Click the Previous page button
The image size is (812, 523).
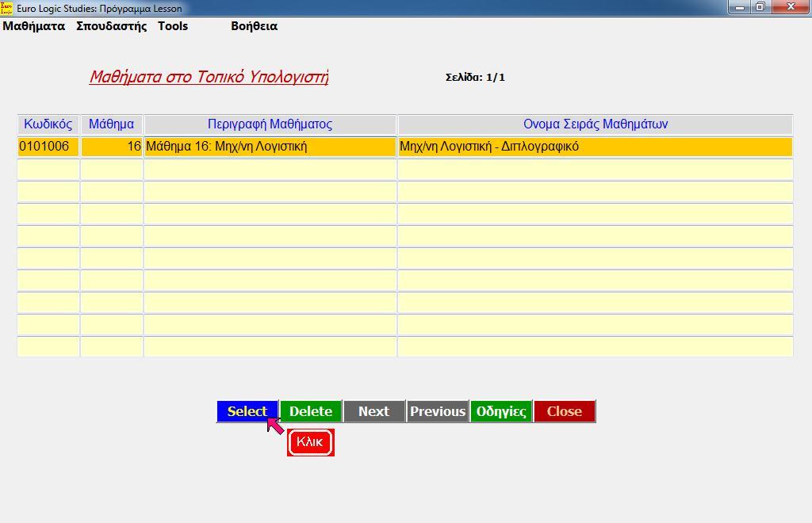[437, 411]
